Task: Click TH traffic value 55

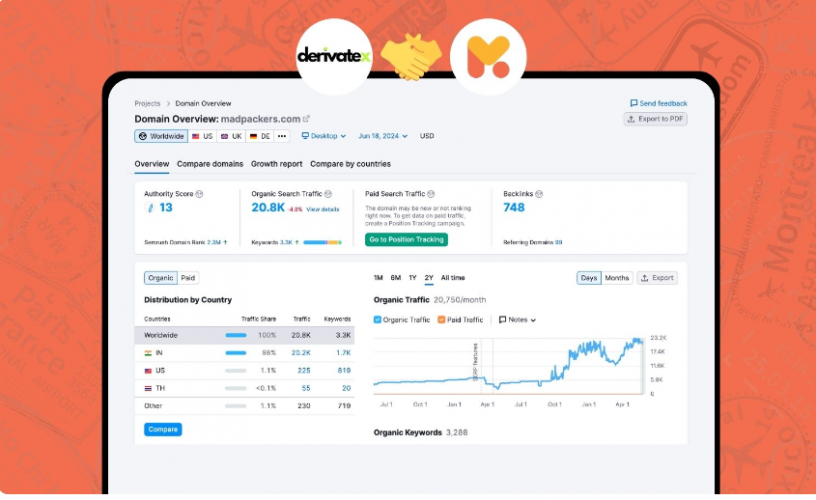Action: coord(306,388)
